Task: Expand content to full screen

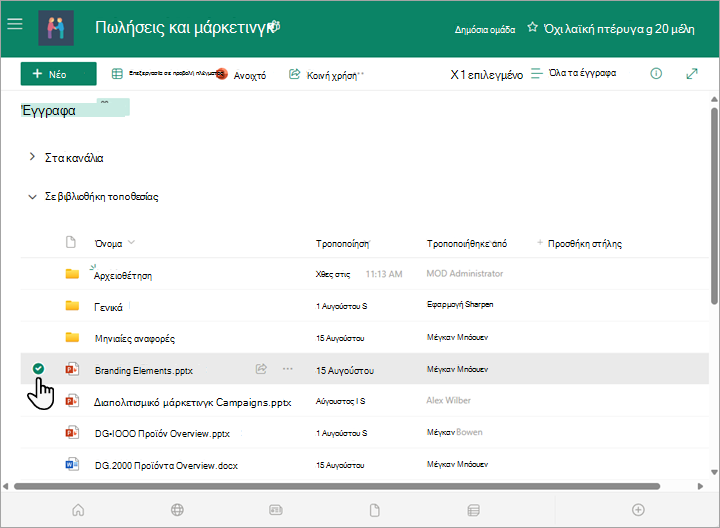Action: click(x=692, y=73)
